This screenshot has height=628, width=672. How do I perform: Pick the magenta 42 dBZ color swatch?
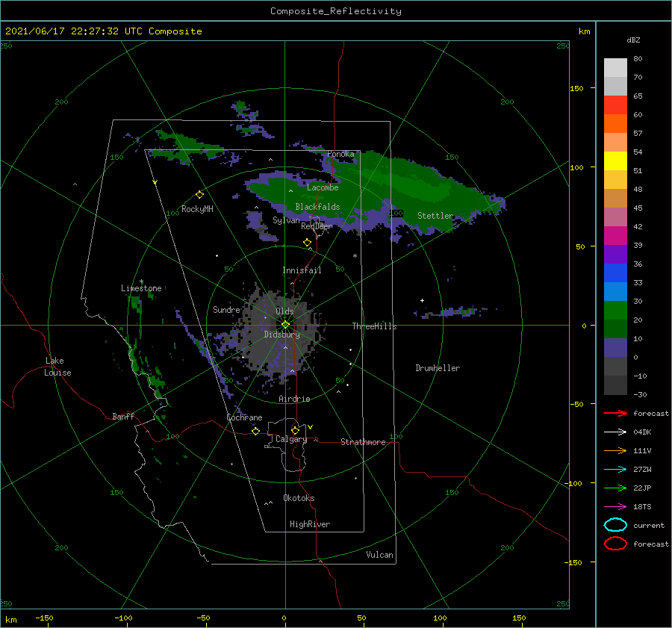point(615,236)
